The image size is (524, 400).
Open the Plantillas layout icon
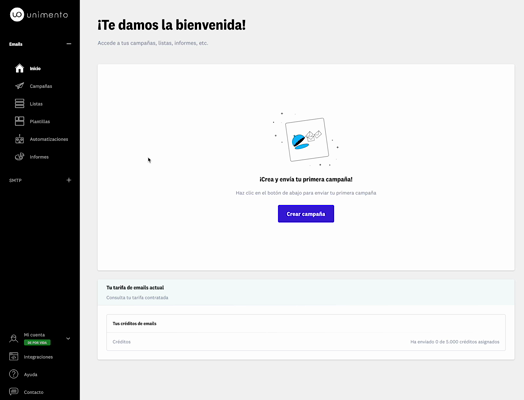[19, 121]
